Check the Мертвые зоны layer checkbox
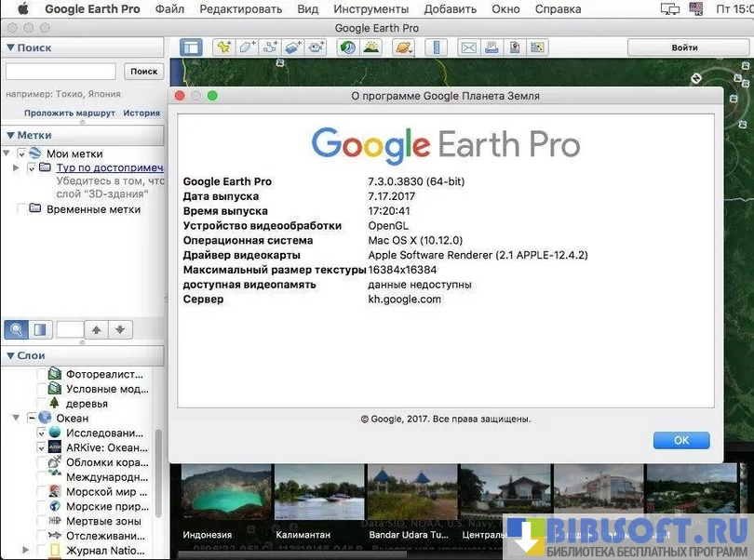Image resolution: width=754 pixels, height=560 pixels. point(42,521)
